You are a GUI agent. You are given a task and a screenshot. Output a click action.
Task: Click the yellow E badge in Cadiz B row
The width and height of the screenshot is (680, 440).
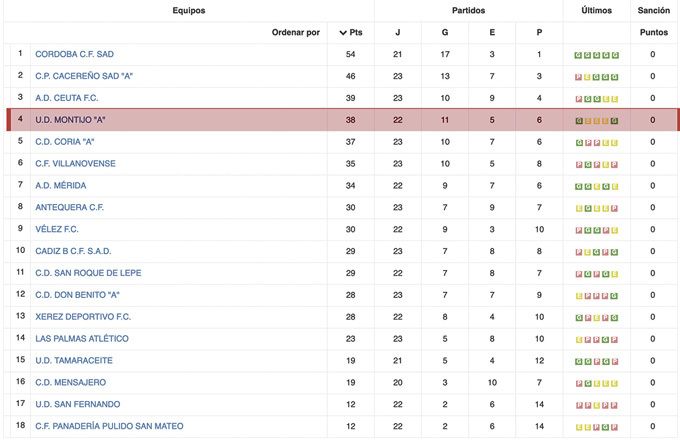587,251
